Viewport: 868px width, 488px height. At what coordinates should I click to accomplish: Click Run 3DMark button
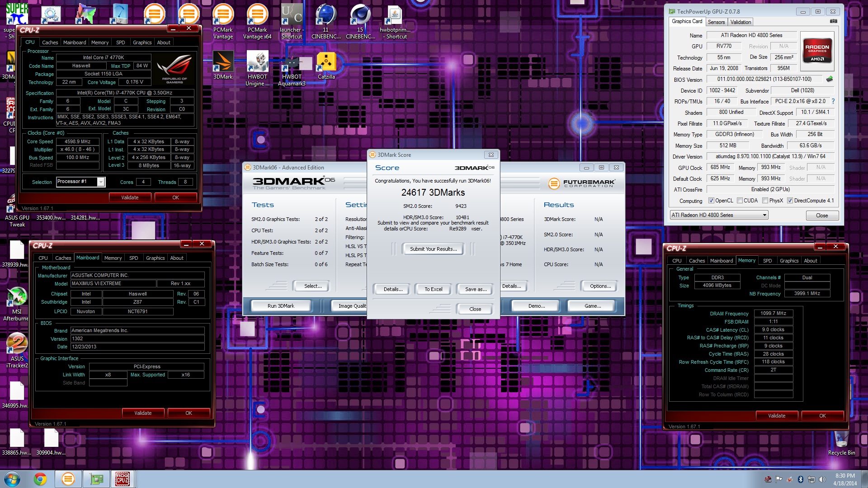(280, 306)
